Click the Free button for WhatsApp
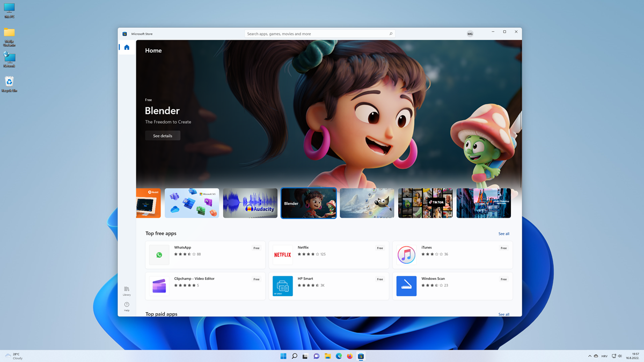The width and height of the screenshot is (644, 362). coord(257,248)
